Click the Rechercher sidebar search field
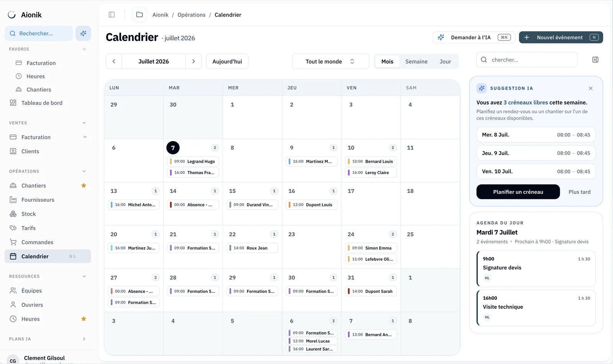Viewport: 613px width, 364px height. point(39,33)
